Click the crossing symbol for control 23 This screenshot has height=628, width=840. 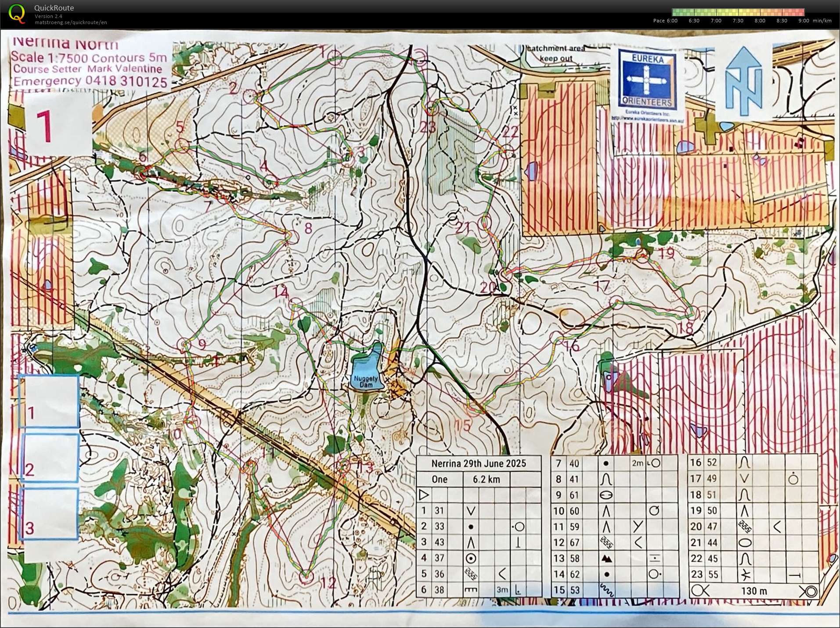click(745, 574)
